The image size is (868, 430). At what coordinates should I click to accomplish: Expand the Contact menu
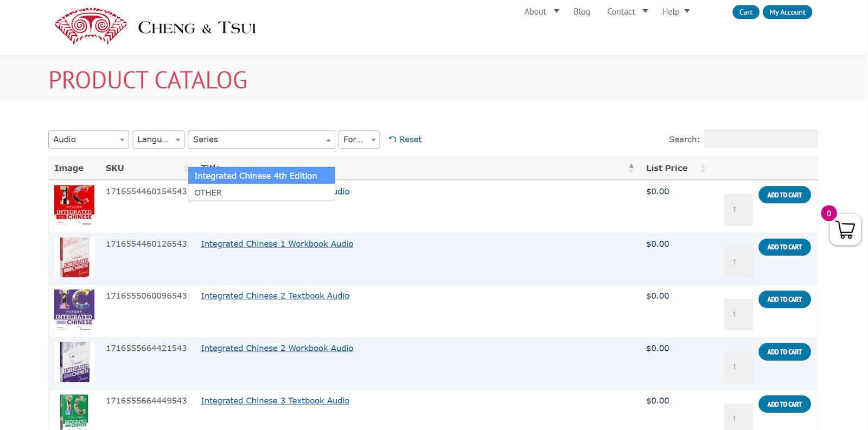tap(627, 11)
